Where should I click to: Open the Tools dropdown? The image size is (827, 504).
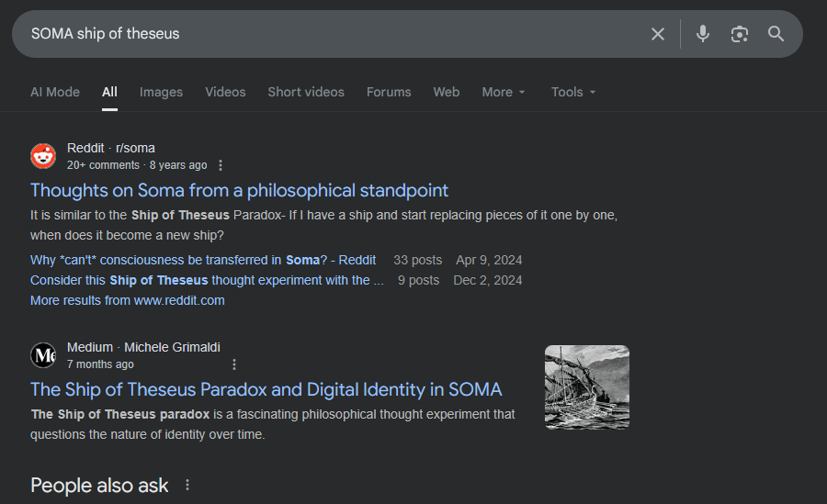573,92
